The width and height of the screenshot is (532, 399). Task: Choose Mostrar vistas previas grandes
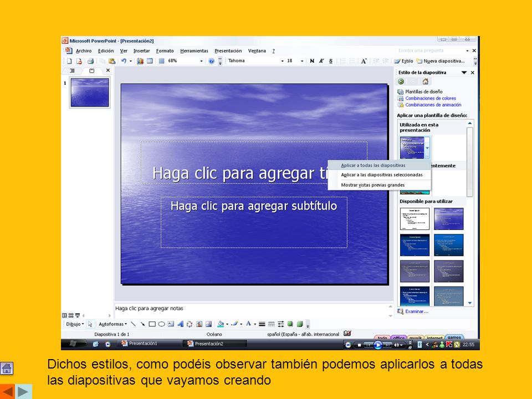coord(380,185)
